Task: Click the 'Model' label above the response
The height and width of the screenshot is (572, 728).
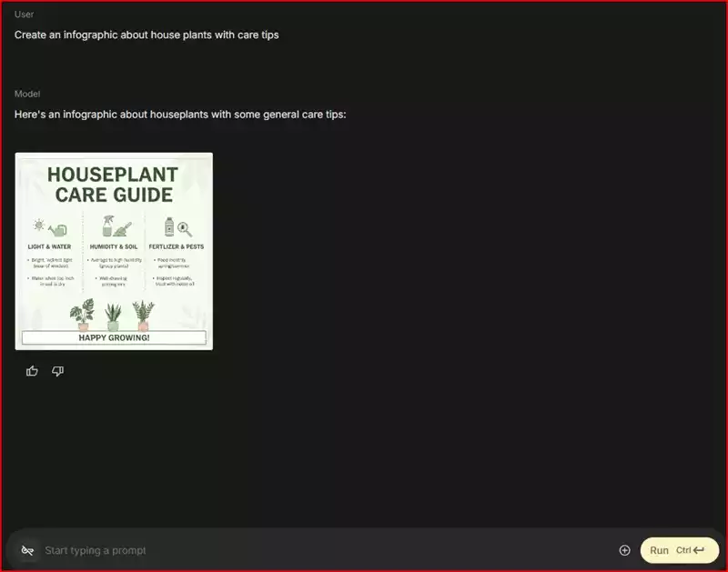Action: point(27,94)
